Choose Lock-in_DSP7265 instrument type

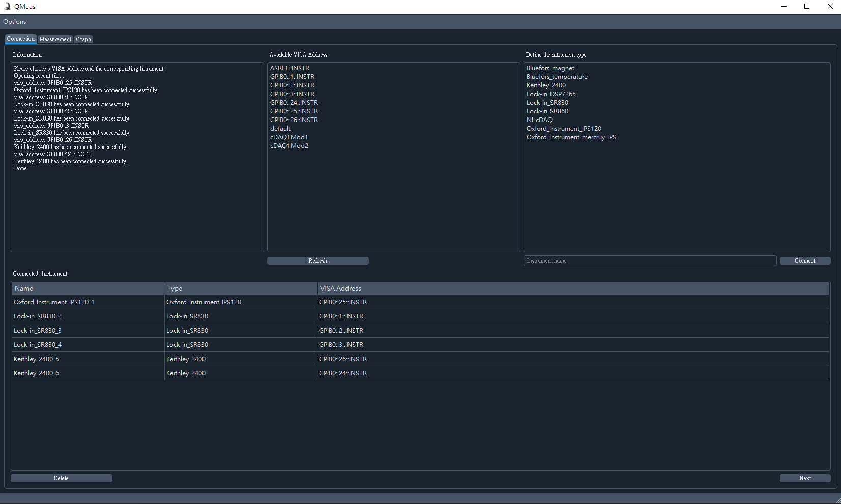[677, 94]
